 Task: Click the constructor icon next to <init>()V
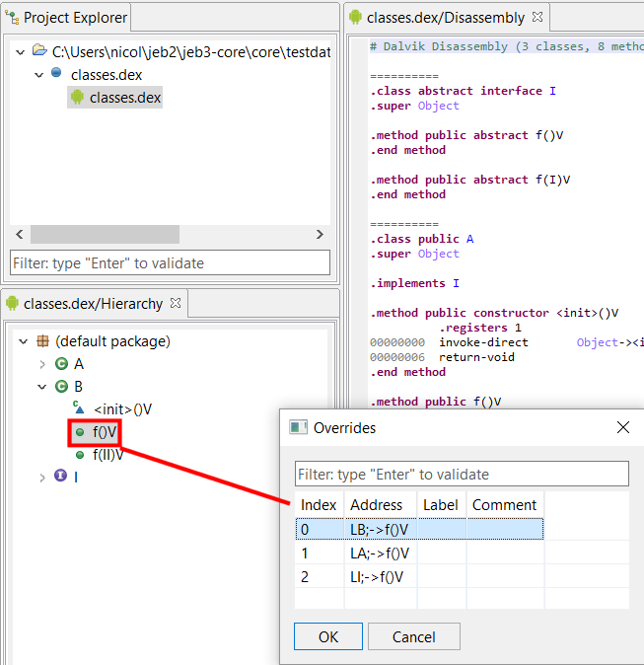[79, 407]
